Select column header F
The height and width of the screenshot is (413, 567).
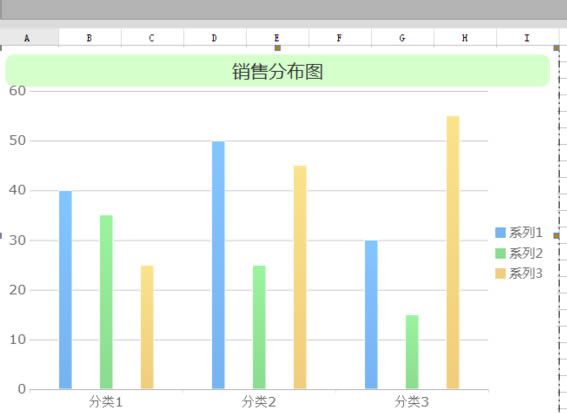point(340,38)
